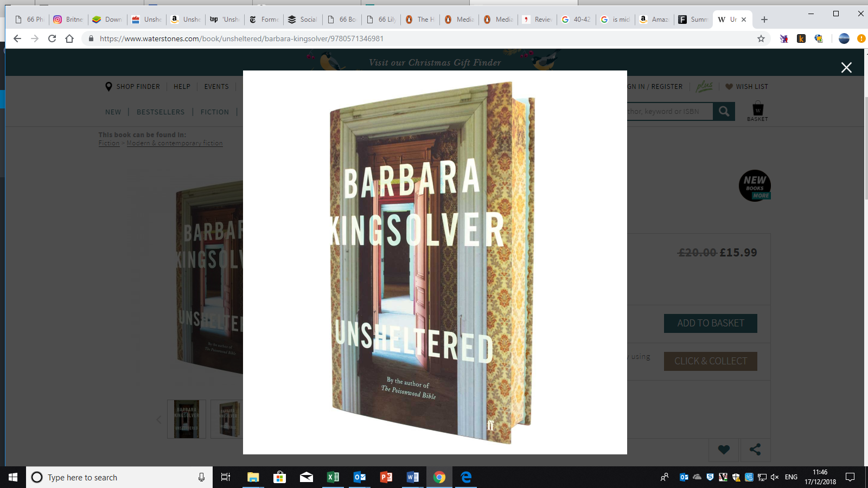Open the New books menu

pos(113,112)
